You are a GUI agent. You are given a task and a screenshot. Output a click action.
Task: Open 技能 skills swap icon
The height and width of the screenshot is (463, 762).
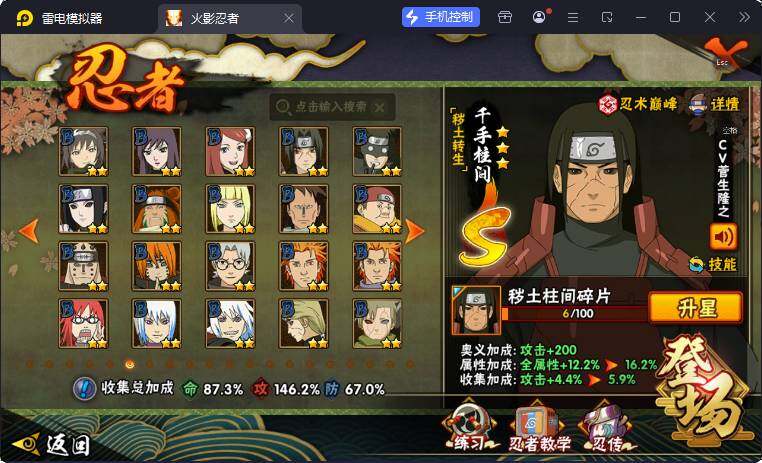(x=696, y=264)
